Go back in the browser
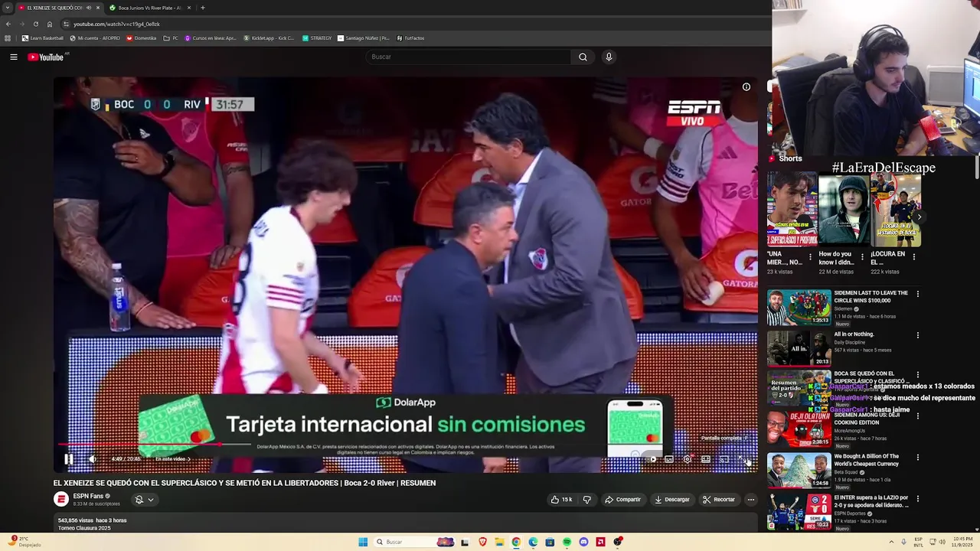Viewport: 980px width, 551px height. pos(8,24)
